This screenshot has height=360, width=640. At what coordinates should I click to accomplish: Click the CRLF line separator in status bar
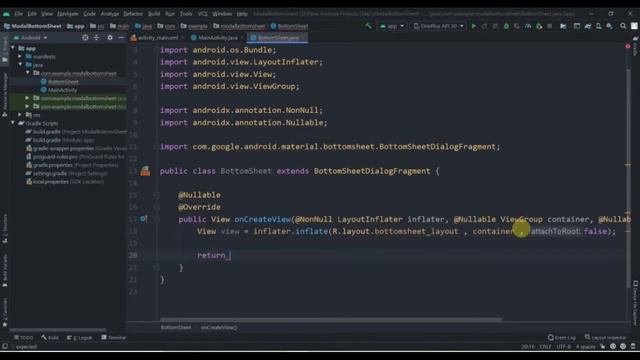coord(545,347)
